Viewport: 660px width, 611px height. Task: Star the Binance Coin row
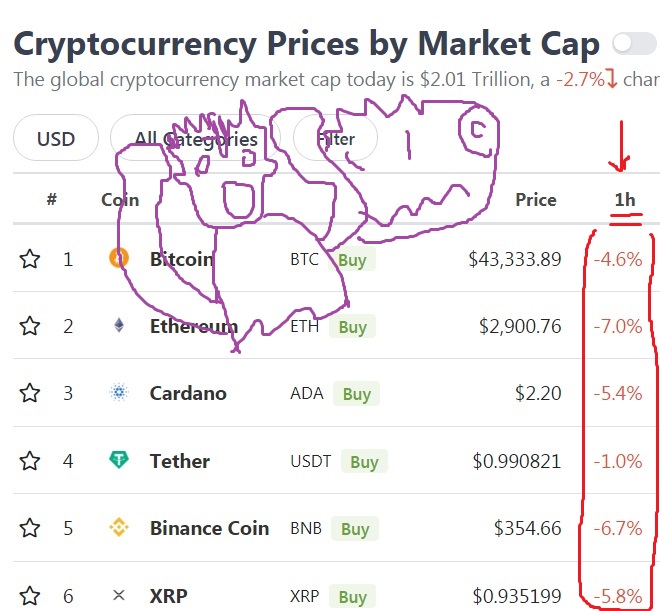click(30, 528)
